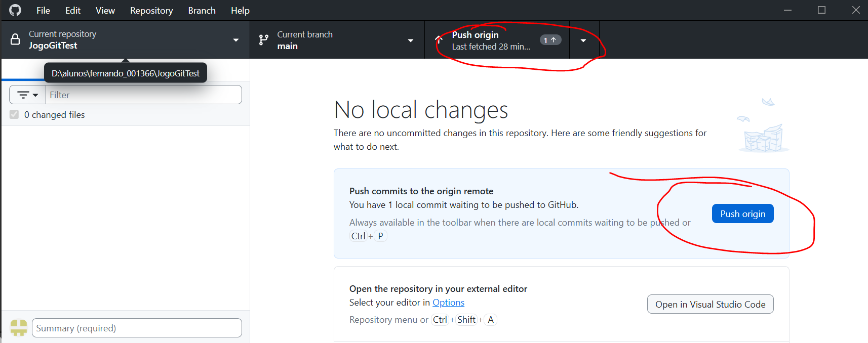Click the GitHub logo icon

coord(15,10)
